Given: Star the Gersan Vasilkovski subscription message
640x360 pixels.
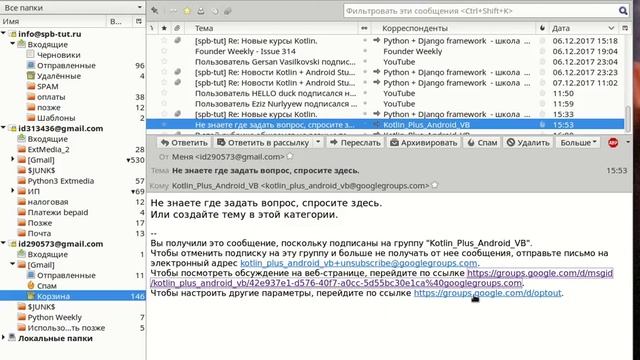Looking at the screenshot, I should 164,62.
